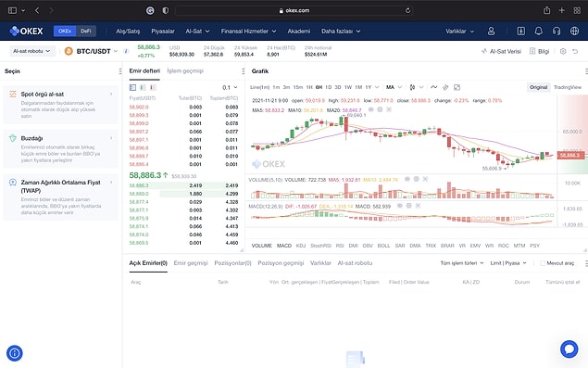
Task: Open trading settings gear icon
Action: pos(563,51)
